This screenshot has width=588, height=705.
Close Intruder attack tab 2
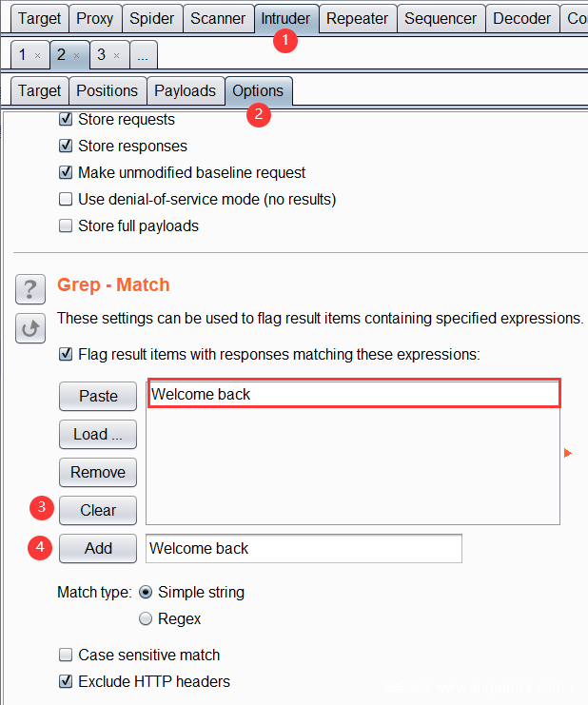[x=77, y=56]
